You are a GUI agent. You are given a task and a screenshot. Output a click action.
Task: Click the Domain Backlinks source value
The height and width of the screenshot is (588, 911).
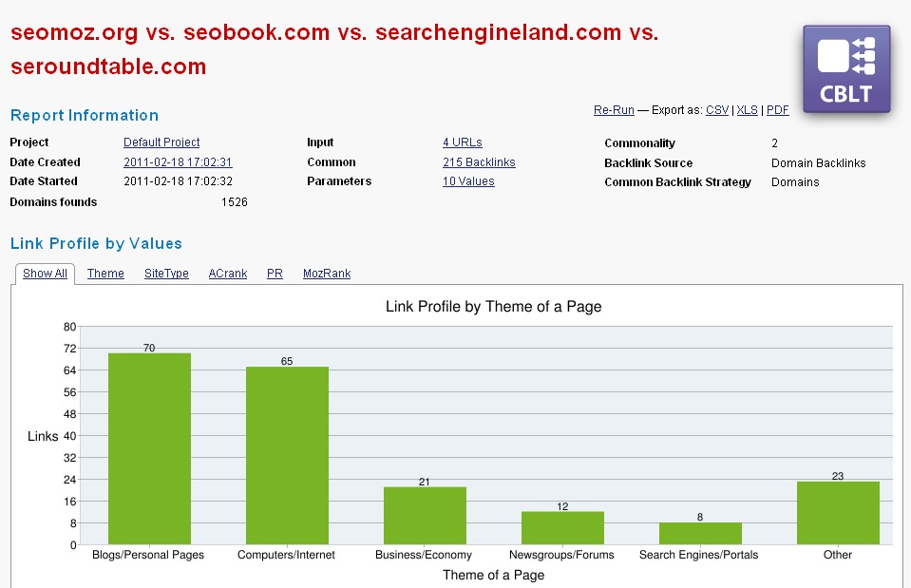(x=818, y=163)
